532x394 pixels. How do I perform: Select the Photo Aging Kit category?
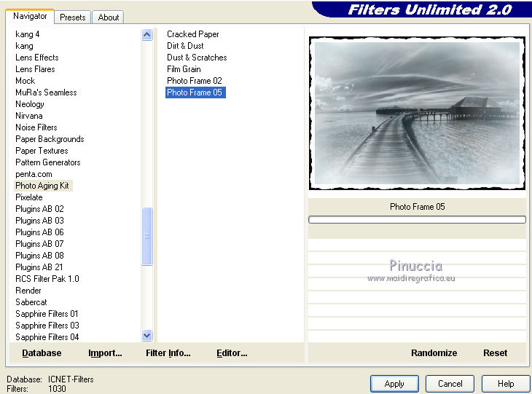pos(42,186)
